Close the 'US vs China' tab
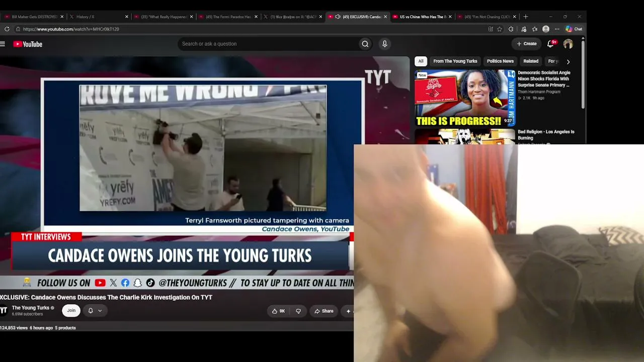 tap(450, 17)
